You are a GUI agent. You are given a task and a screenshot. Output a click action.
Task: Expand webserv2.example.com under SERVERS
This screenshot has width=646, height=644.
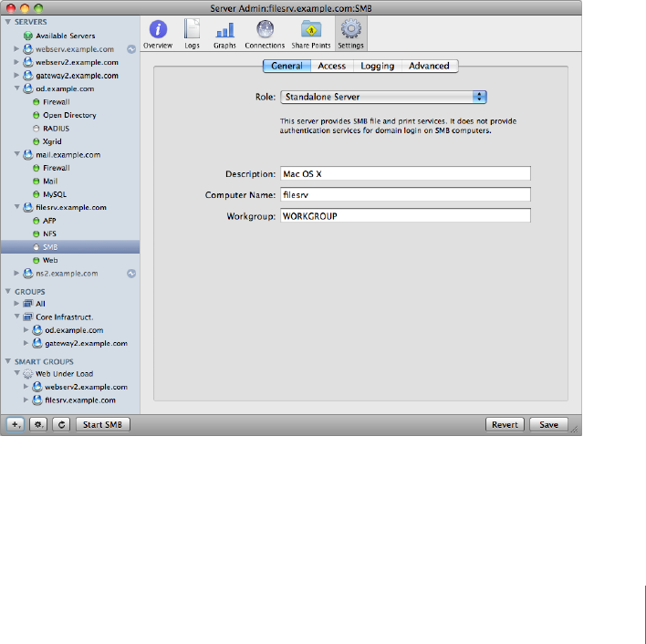[16, 62]
